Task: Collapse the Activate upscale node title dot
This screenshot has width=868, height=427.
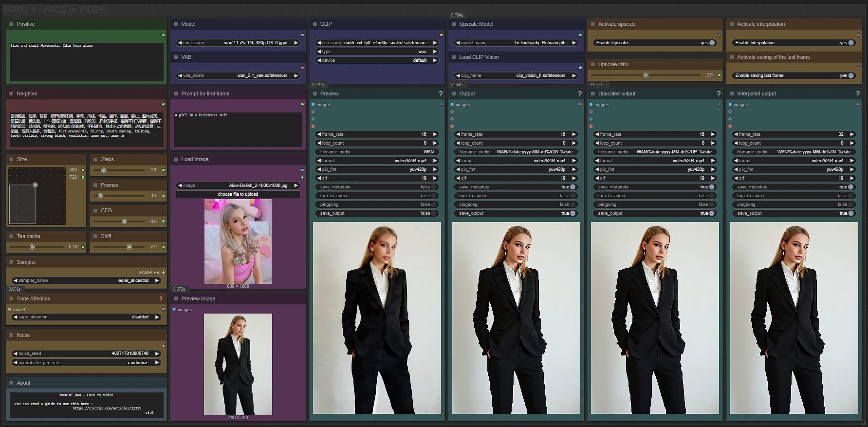Action: tap(593, 24)
